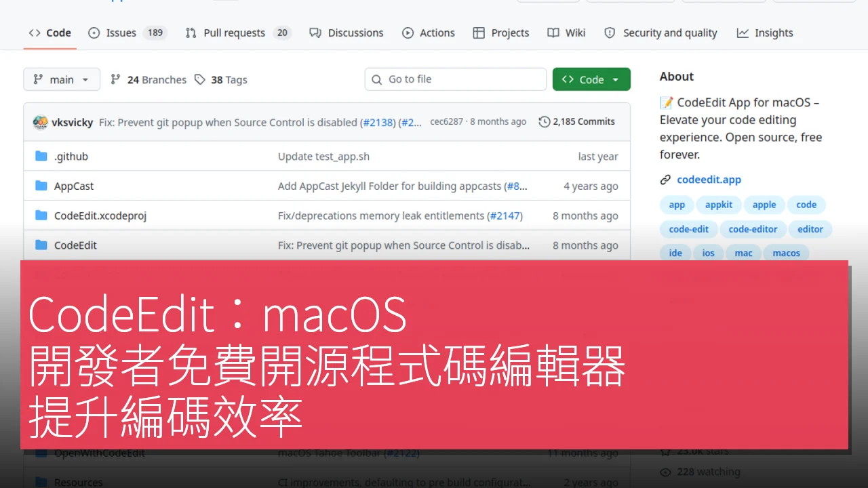Viewport: 868px width, 488px height.
Task: Open the Security and quality tab
Action: (660, 33)
